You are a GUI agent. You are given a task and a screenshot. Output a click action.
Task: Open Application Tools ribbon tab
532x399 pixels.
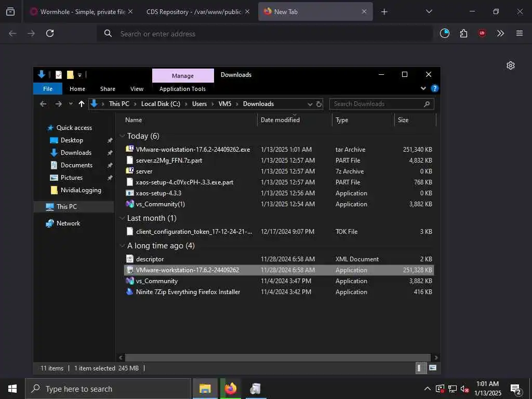pos(182,89)
